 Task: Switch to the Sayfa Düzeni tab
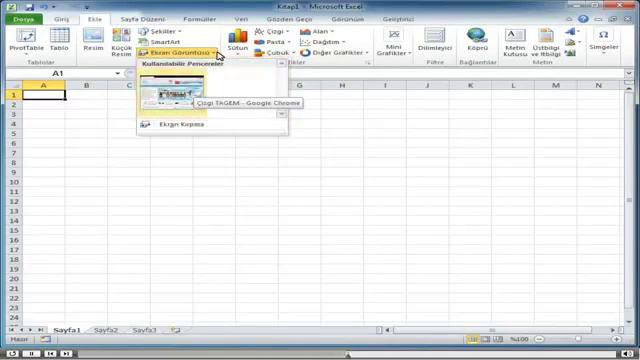[x=142, y=19]
